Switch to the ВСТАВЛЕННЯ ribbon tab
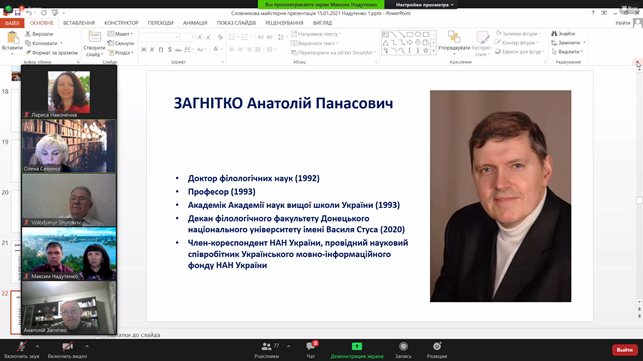 (x=79, y=23)
